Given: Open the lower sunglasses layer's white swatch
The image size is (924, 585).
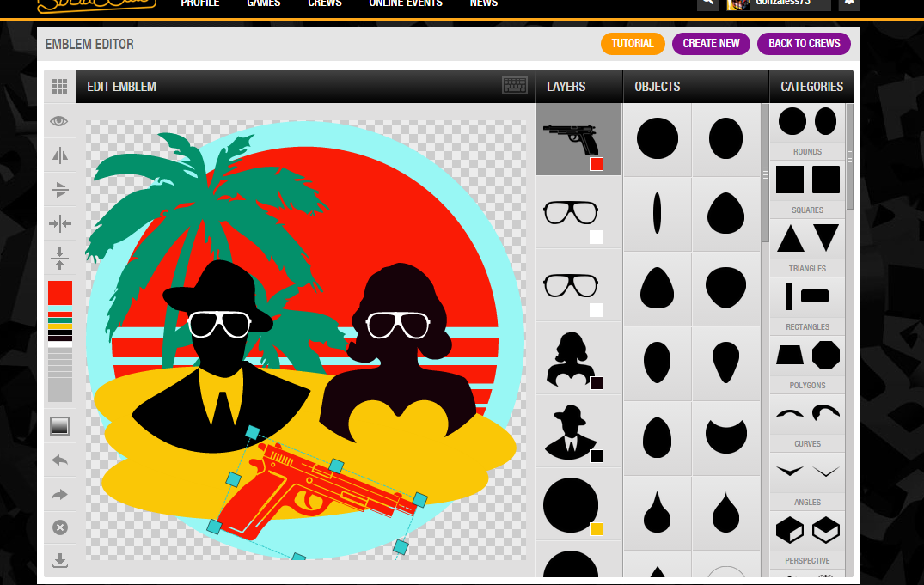Looking at the screenshot, I should click(x=597, y=310).
